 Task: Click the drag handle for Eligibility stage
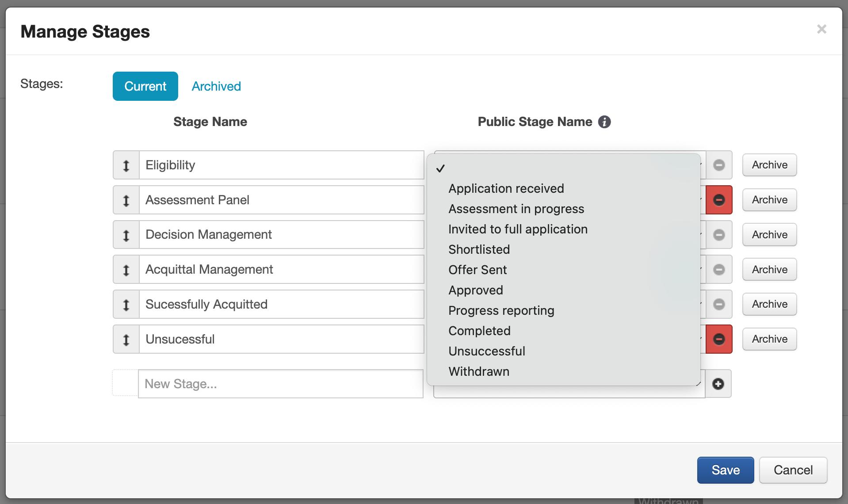(126, 165)
